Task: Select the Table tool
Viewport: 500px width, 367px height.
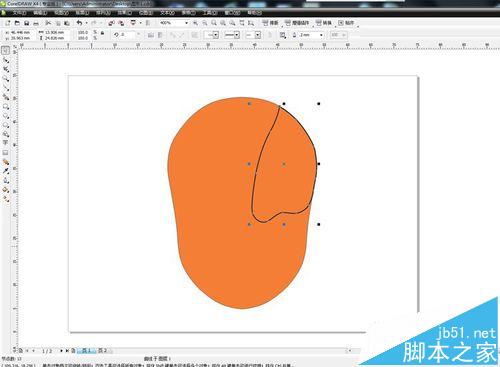Action: click(5, 153)
